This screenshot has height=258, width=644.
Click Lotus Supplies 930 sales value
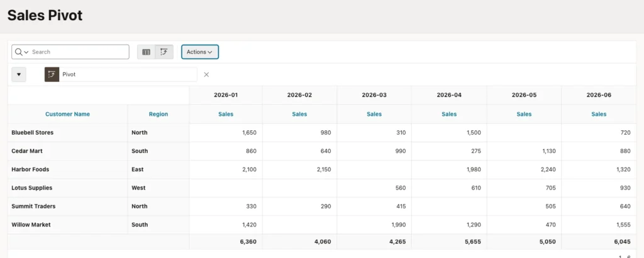pos(625,188)
